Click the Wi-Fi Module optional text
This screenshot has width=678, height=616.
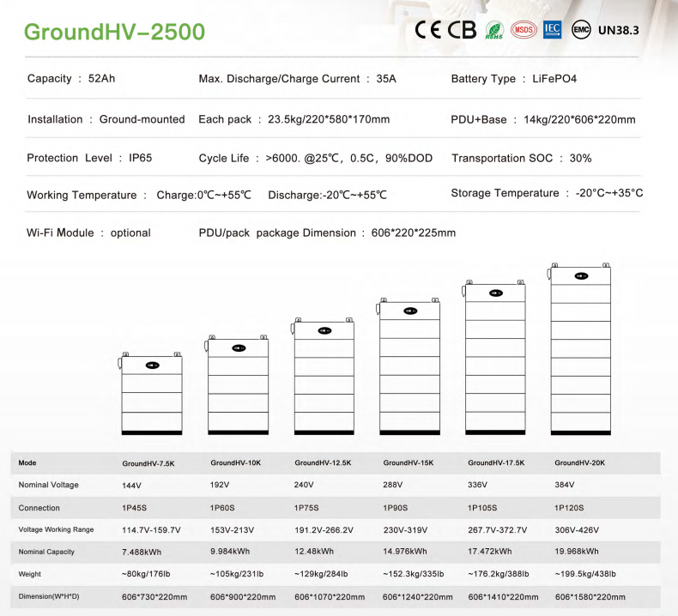tap(88, 233)
